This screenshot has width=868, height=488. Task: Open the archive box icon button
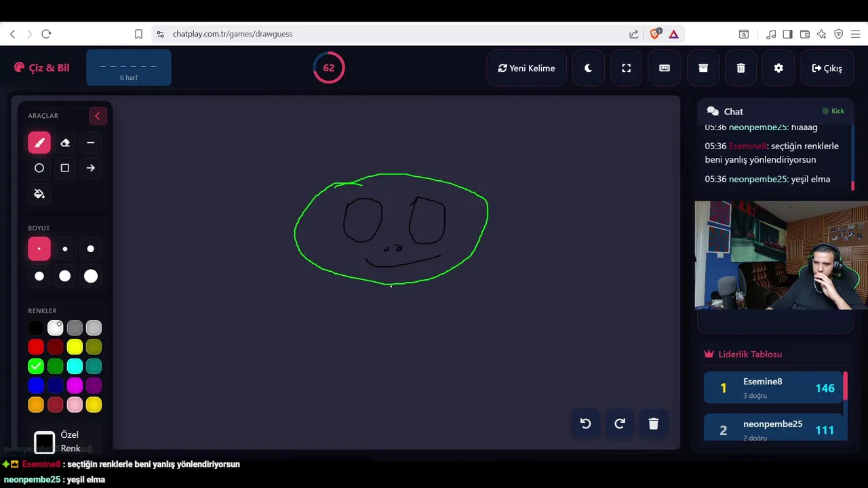point(703,68)
